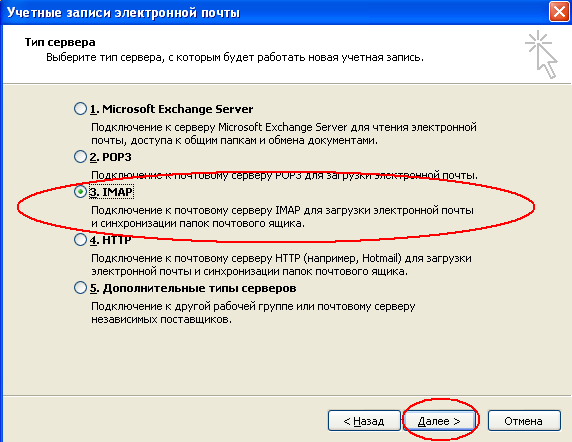Screen dimensions: 572x442
Task: Select Дополнительные типы серверов radio option
Action: [80, 288]
